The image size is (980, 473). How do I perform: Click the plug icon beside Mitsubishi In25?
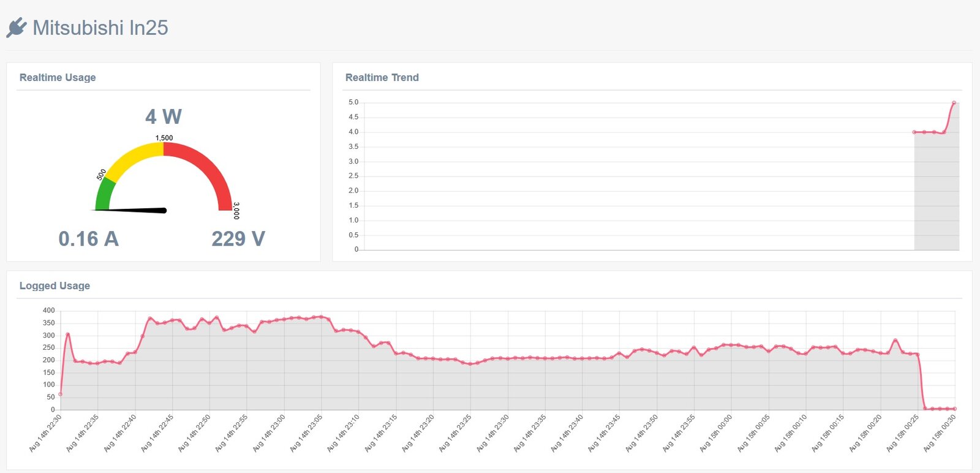click(17, 28)
